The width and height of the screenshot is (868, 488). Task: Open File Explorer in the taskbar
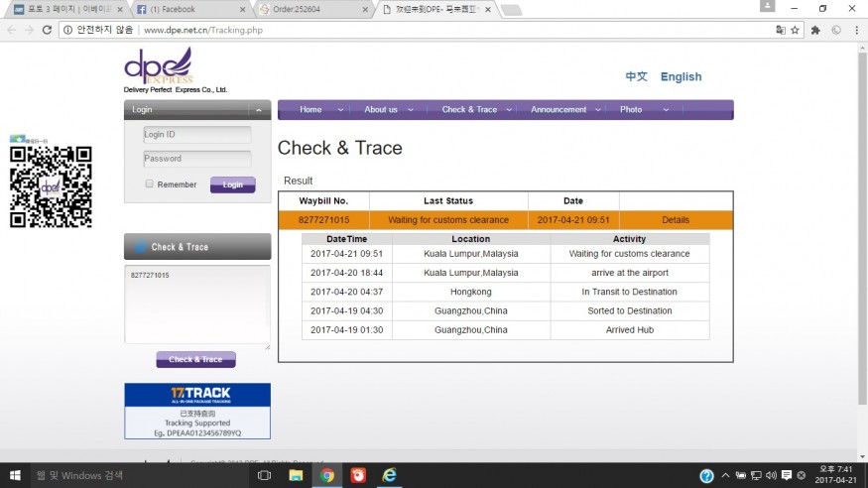(x=296, y=475)
